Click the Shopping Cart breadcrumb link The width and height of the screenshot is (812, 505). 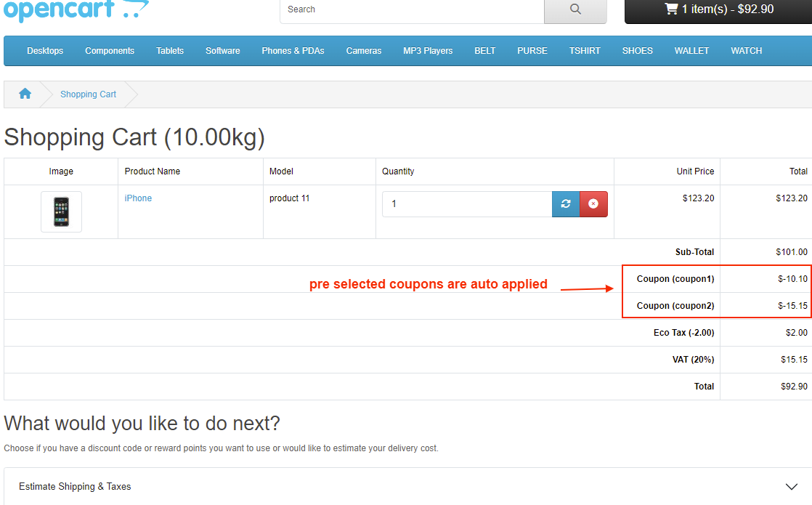(x=88, y=94)
